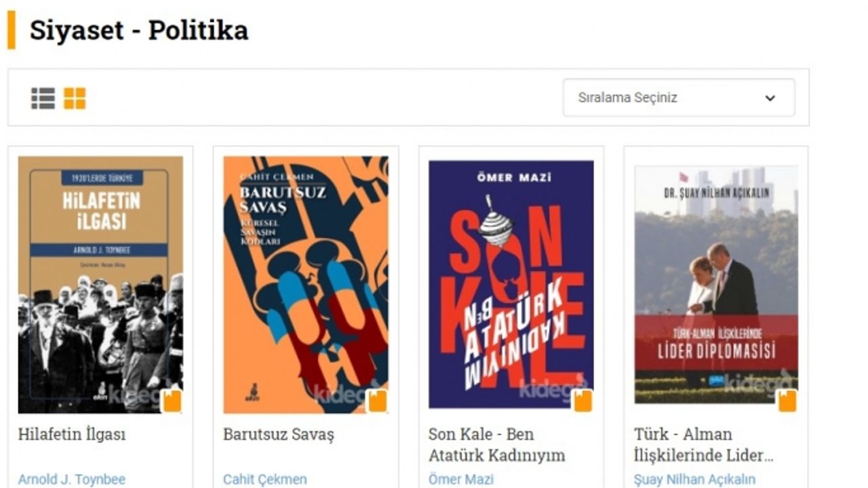
Task: Open author Arnold J. Toynbee page
Action: 72,479
